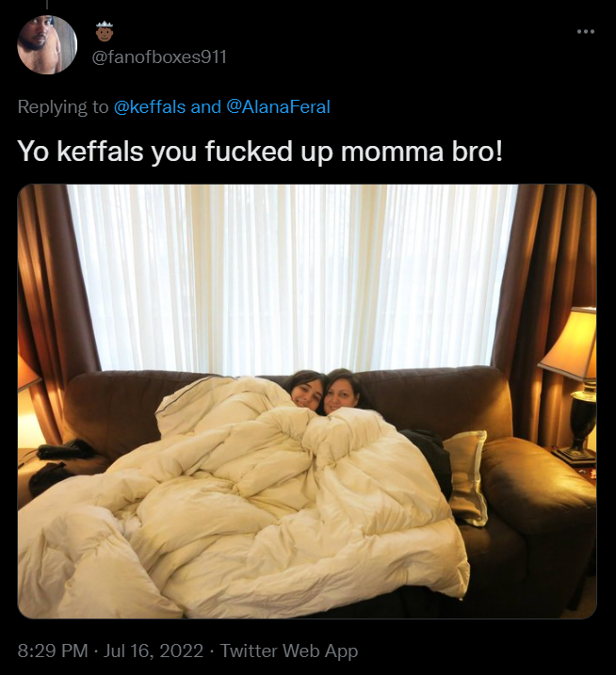
Task: Click the prince emoji display name
Action: tap(104, 32)
